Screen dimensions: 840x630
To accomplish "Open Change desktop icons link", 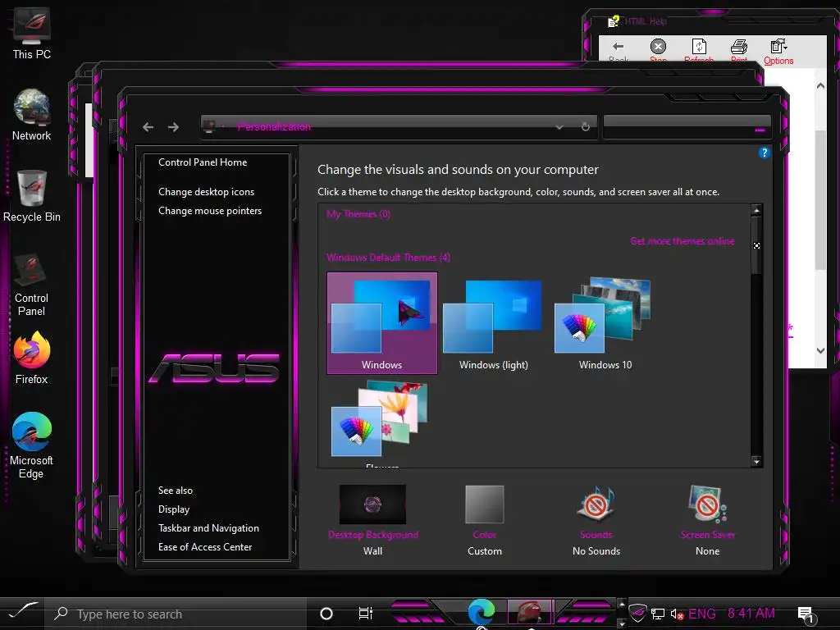I will click(x=206, y=192).
